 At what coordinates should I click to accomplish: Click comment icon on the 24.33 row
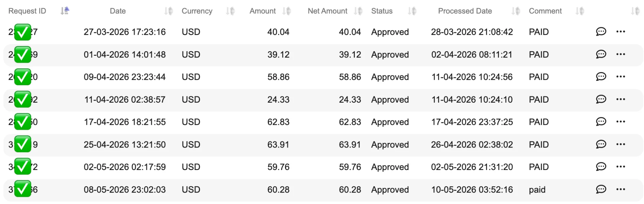601,99
